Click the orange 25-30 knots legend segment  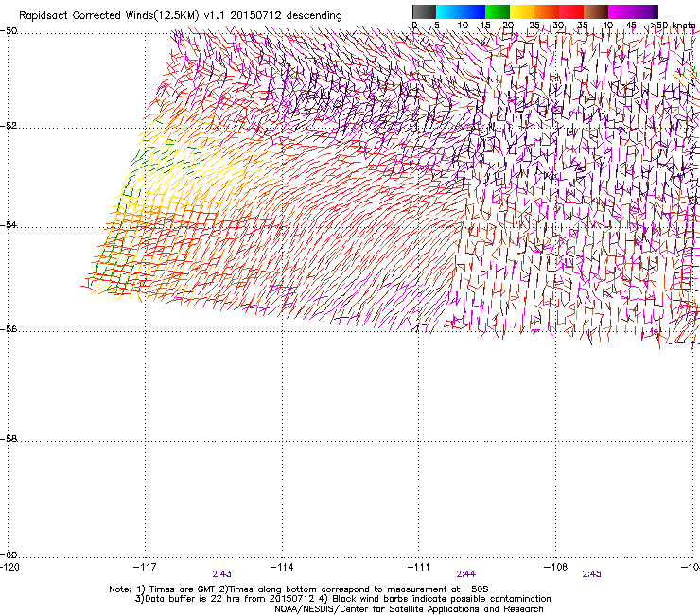pyautogui.click(x=547, y=11)
